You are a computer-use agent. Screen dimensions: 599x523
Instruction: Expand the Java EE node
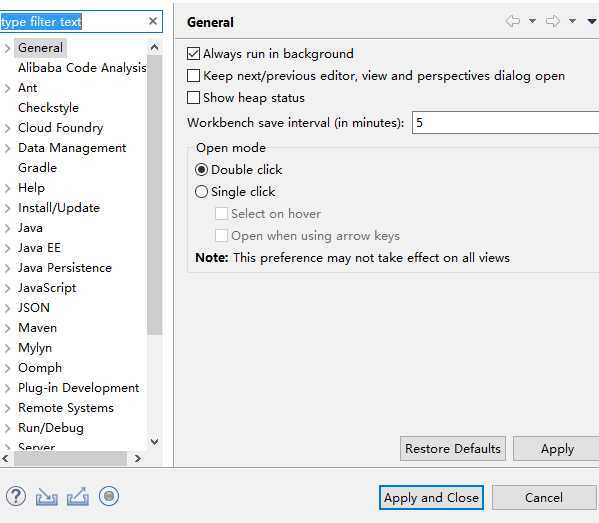point(7,248)
